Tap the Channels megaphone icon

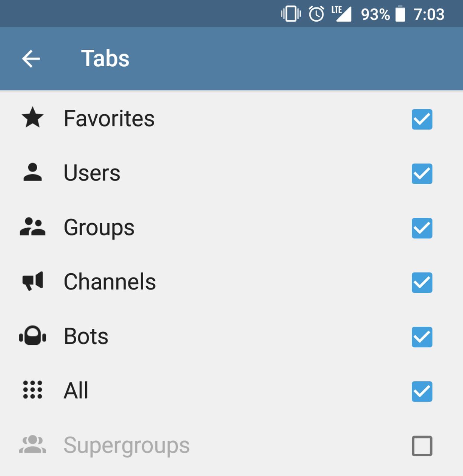[33, 282]
